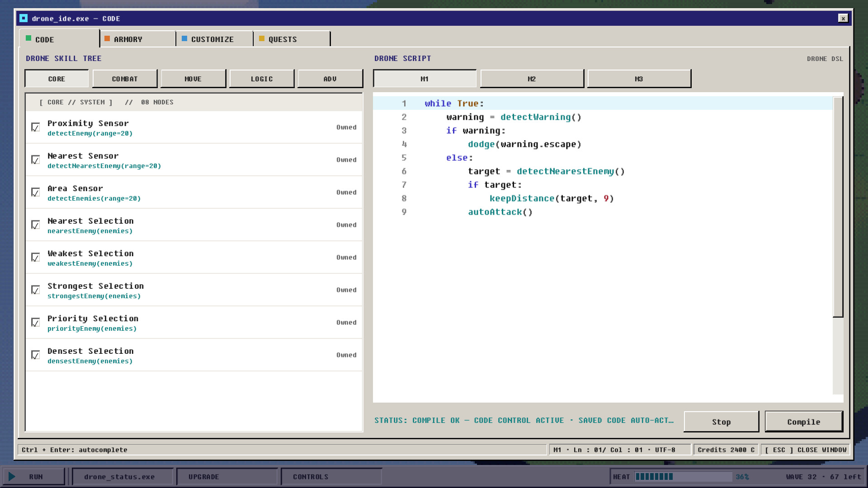Toggle the Nearest Selection checkbox
868x488 pixels.
36,225
